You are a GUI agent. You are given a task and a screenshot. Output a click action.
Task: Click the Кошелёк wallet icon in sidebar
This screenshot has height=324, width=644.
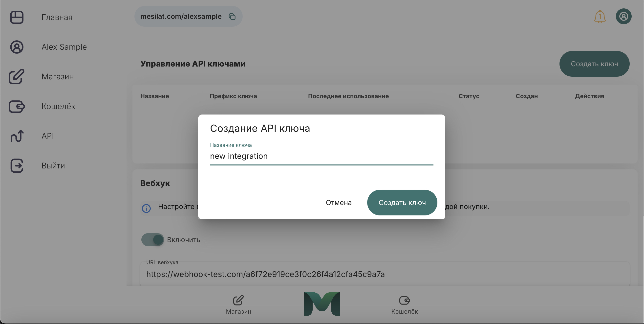(17, 106)
